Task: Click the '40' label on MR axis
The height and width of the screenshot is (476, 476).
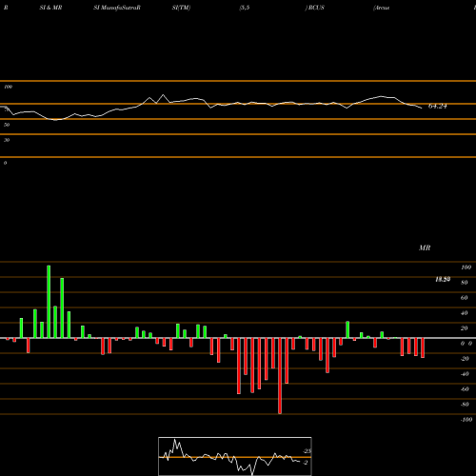Action: (465, 313)
